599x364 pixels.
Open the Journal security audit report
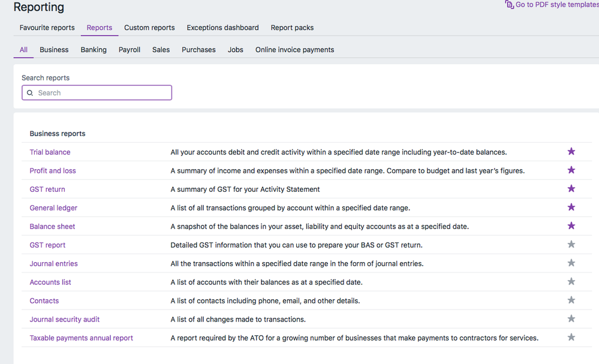coord(64,320)
